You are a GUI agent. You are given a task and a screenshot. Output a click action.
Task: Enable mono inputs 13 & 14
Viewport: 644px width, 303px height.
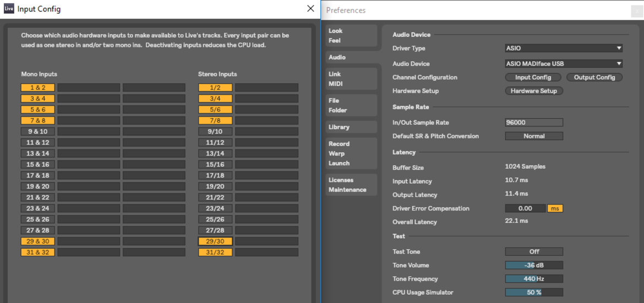38,153
